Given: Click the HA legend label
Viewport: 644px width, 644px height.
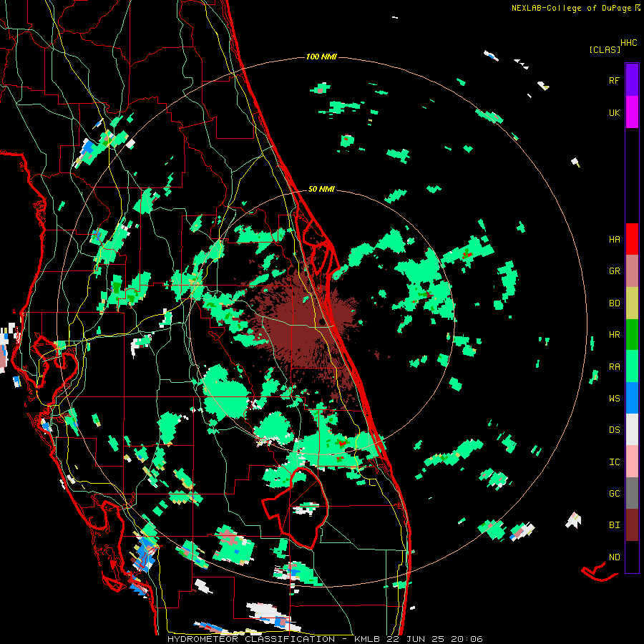Looking at the screenshot, I should [x=614, y=240].
